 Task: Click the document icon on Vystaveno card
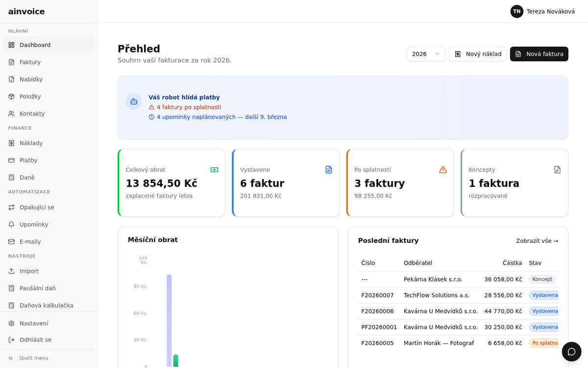pyautogui.click(x=329, y=170)
